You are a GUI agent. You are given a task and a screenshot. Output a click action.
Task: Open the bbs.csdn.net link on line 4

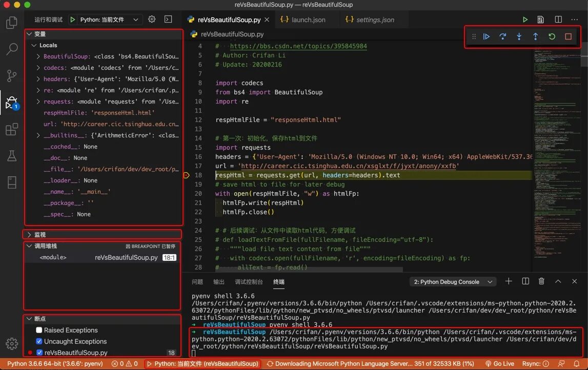[x=298, y=46]
